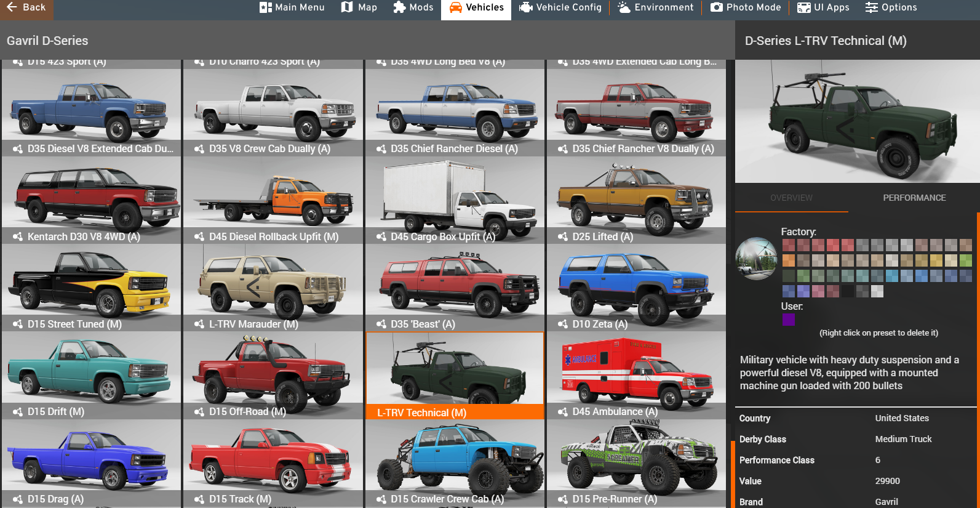Choose the L-TRV Marauder (M) configuration
980x508 pixels.
[x=273, y=288]
